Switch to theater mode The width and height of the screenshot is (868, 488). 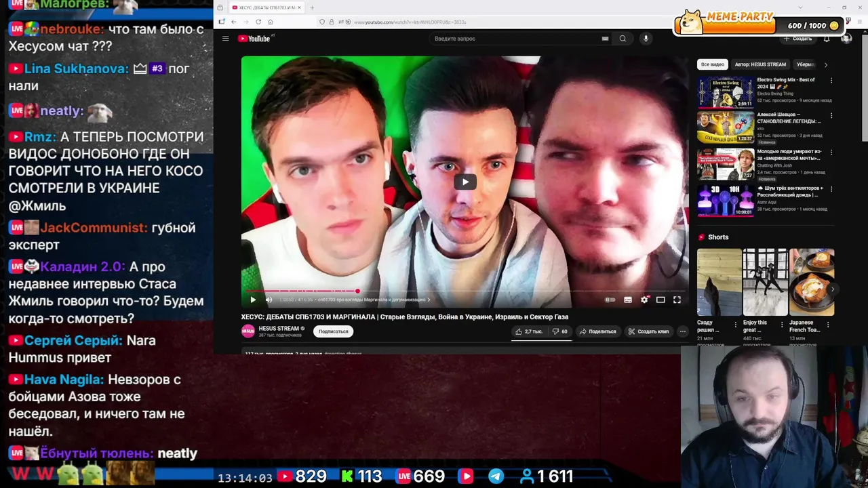[x=660, y=300]
